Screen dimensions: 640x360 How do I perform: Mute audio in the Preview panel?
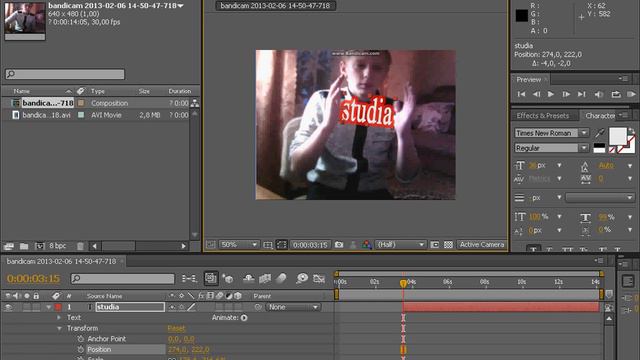tap(599, 94)
